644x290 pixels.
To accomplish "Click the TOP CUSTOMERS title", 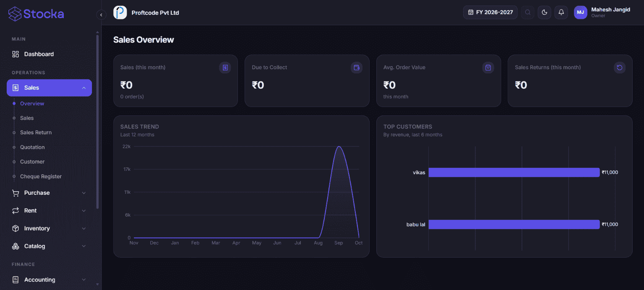I will click(x=408, y=127).
